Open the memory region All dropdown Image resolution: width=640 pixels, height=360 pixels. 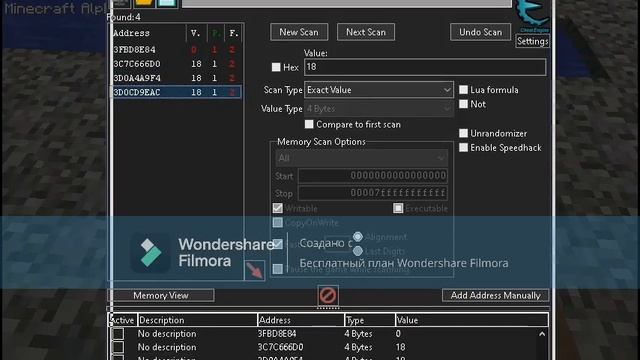pos(361,158)
